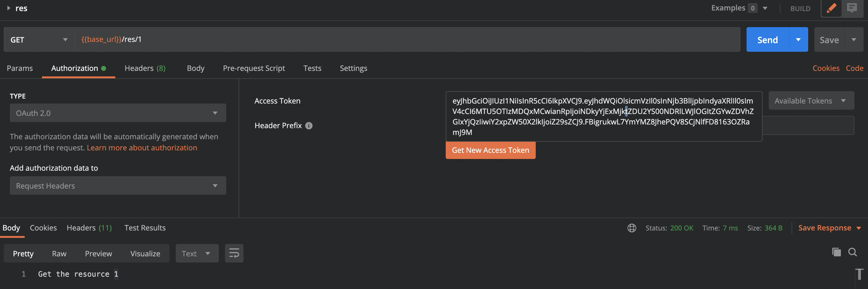The height and width of the screenshot is (289, 868).
Task: Select Raw response view
Action: click(x=59, y=254)
